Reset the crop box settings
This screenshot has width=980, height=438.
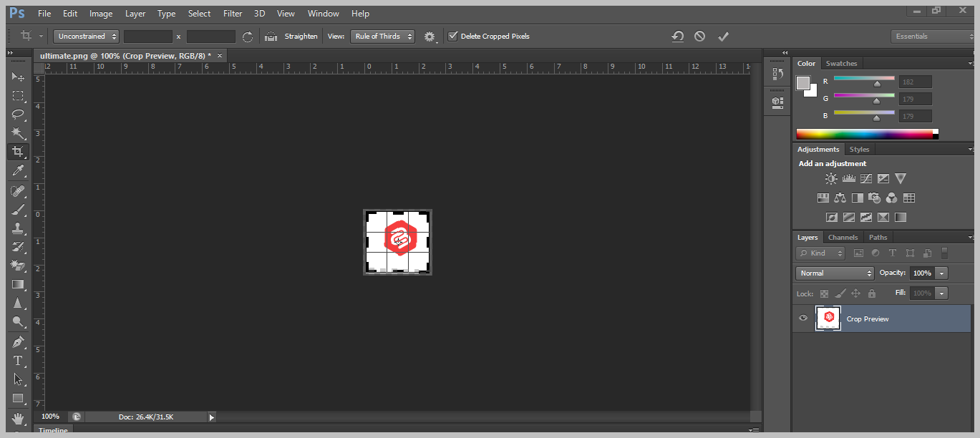point(677,36)
